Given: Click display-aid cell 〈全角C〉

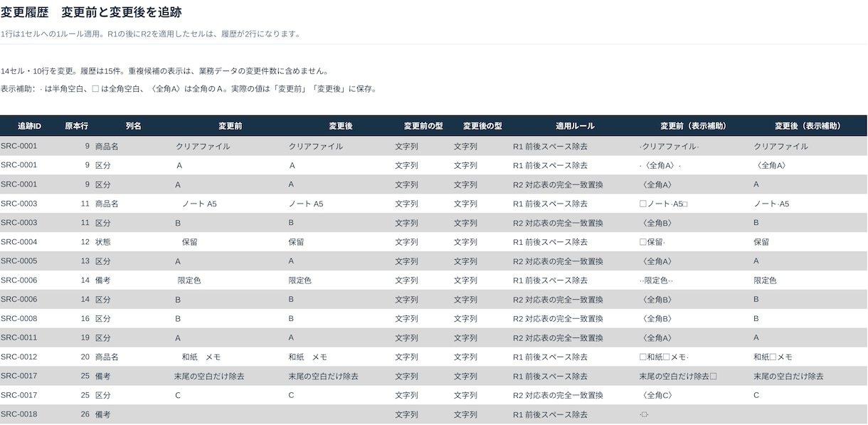Looking at the screenshot, I should [x=655, y=395].
